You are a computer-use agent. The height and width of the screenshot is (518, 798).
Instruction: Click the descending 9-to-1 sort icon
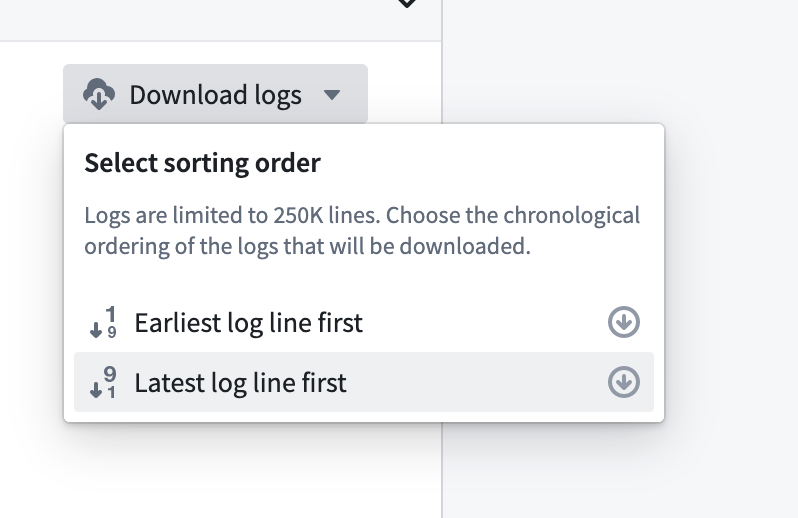105,382
